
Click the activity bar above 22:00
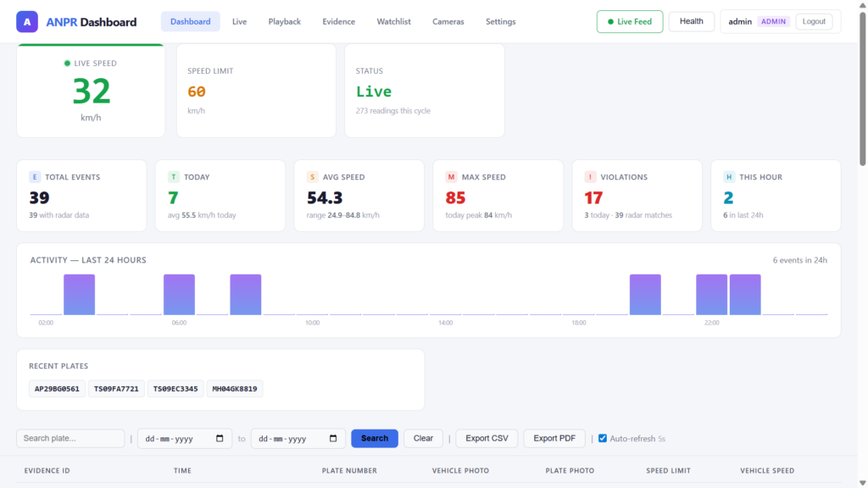point(711,294)
